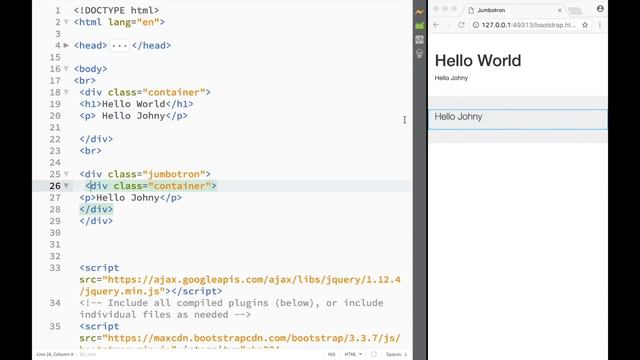
Task: Click the address bar showing 127.0.0.1
Action: pyautogui.click(x=529, y=25)
